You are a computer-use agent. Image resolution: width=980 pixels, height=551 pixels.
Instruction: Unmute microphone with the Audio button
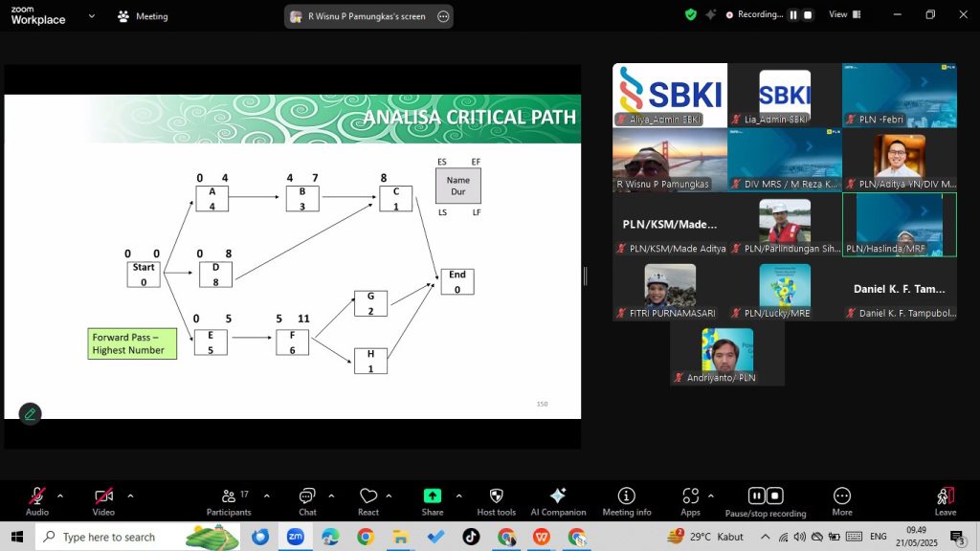point(37,501)
